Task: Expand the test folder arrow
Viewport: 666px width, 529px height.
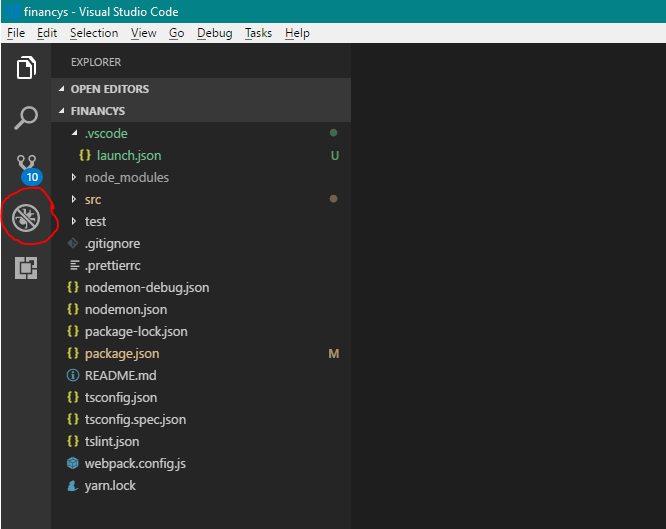Action: [74, 221]
